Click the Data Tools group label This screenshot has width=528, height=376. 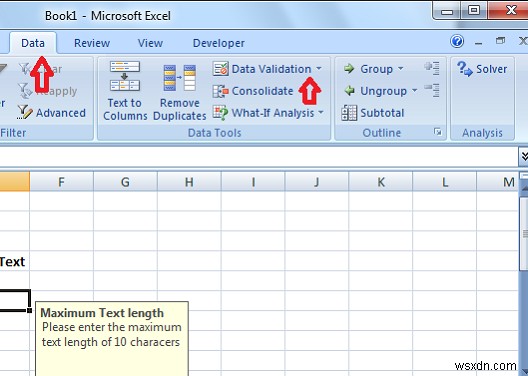(214, 133)
